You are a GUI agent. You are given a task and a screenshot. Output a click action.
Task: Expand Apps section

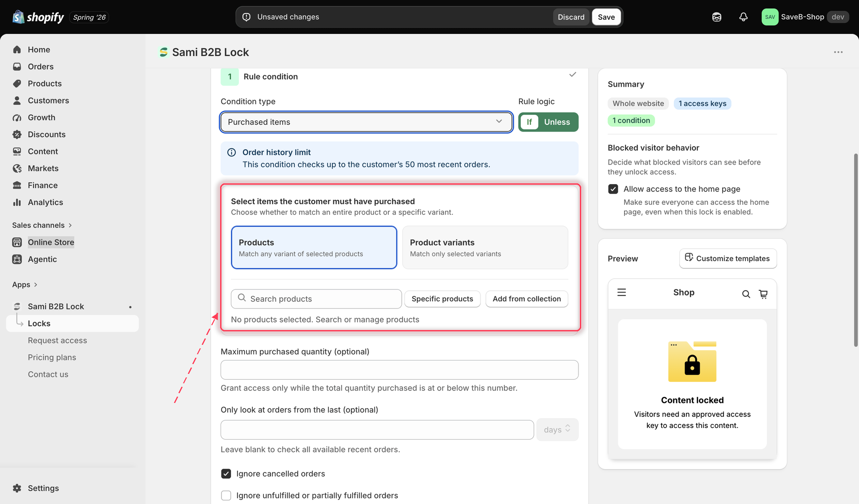pos(25,285)
